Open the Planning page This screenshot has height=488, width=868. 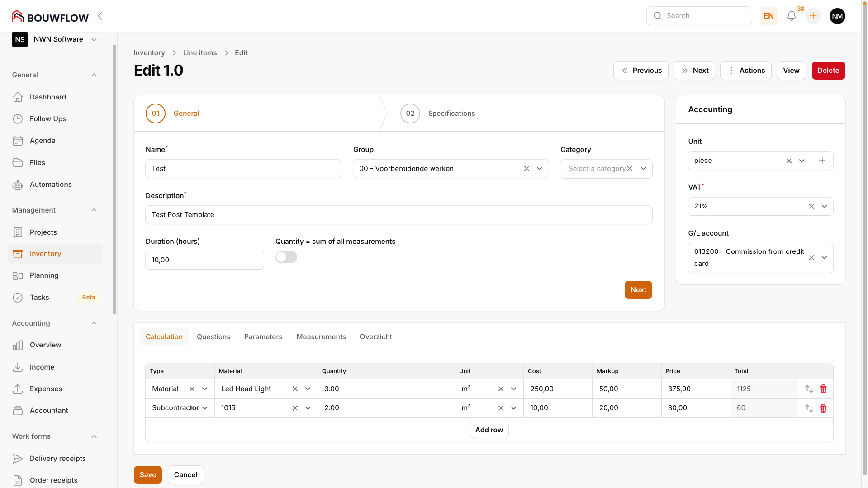tap(44, 275)
